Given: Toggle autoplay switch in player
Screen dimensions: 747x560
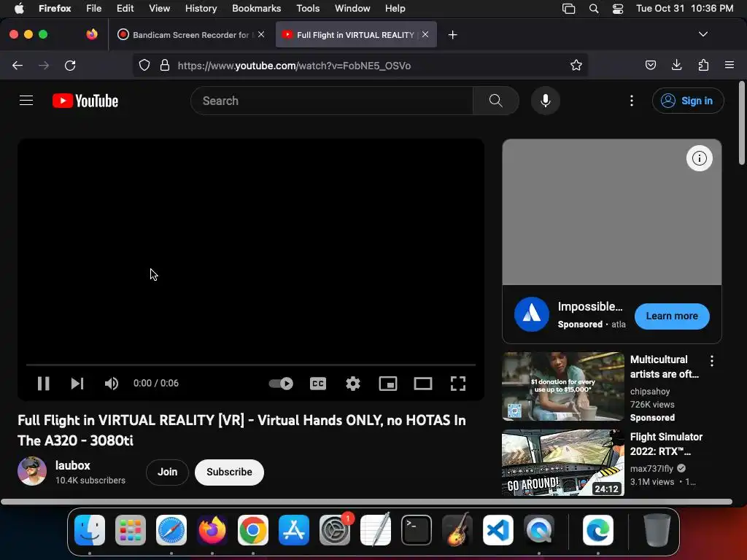Looking at the screenshot, I should click(281, 384).
